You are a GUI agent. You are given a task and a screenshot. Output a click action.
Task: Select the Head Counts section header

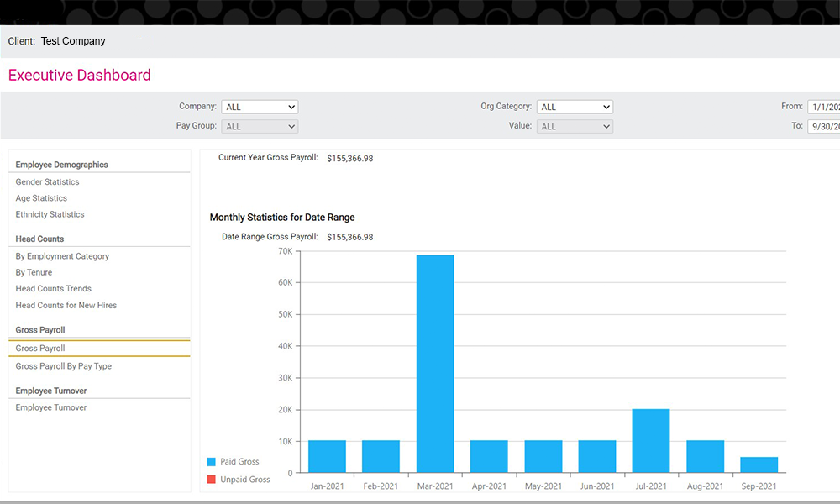click(39, 239)
